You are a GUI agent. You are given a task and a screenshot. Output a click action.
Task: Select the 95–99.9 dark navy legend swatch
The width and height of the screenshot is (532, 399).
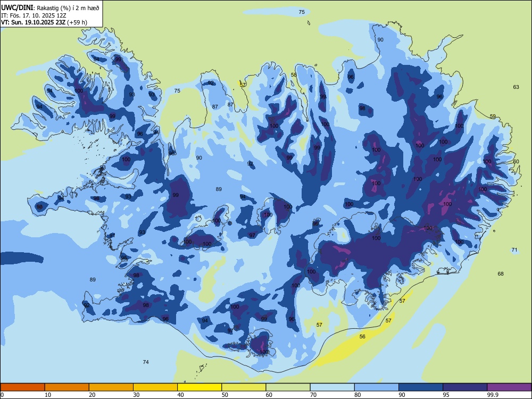[x=465, y=387]
